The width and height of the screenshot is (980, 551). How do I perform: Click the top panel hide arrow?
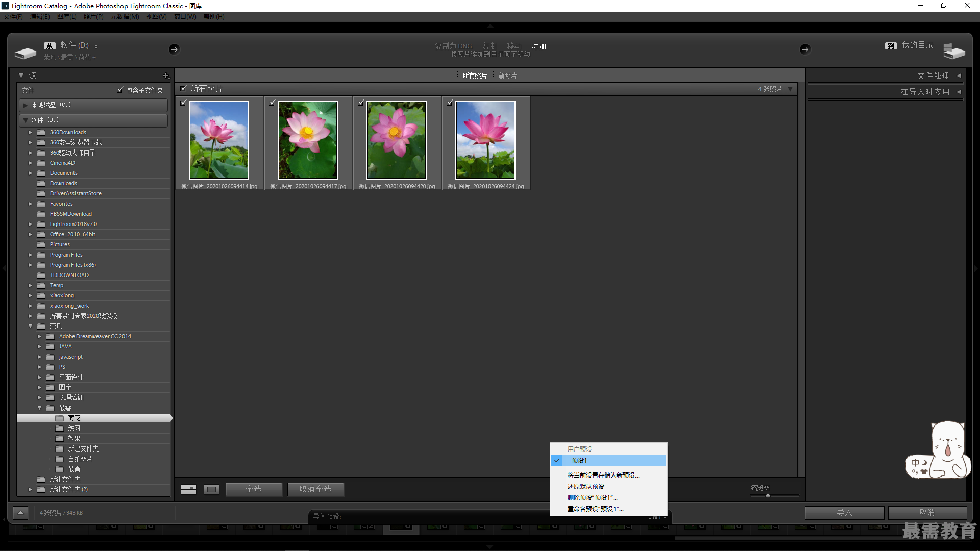pos(490,26)
